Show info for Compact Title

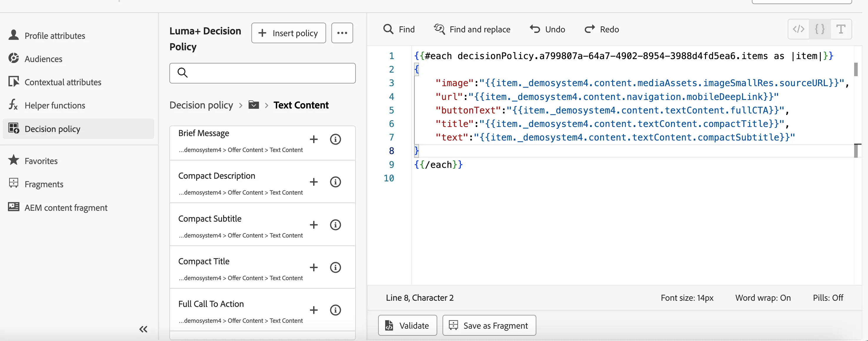(x=335, y=268)
